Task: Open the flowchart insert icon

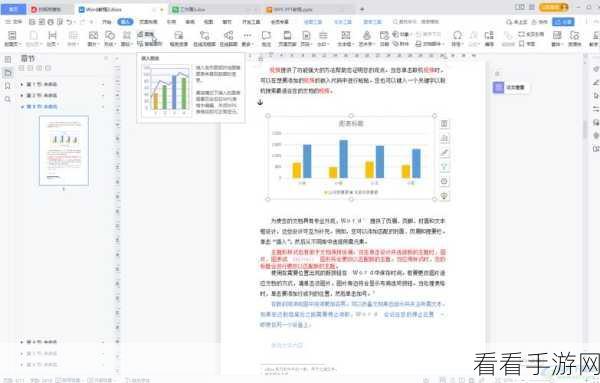Action: pyautogui.click(x=205, y=36)
